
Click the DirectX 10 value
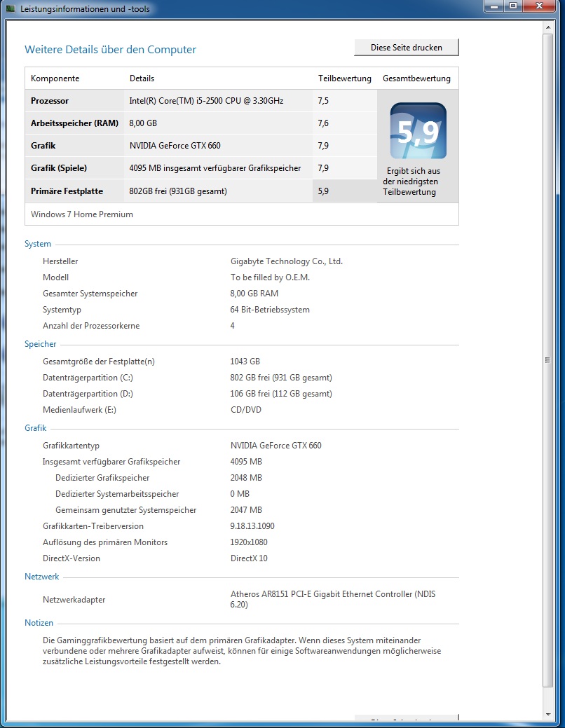click(x=249, y=558)
